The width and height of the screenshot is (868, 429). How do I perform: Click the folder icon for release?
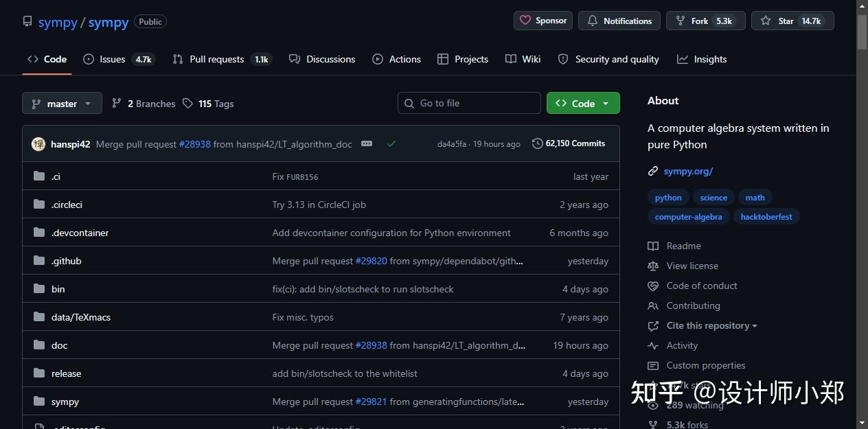coord(39,373)
